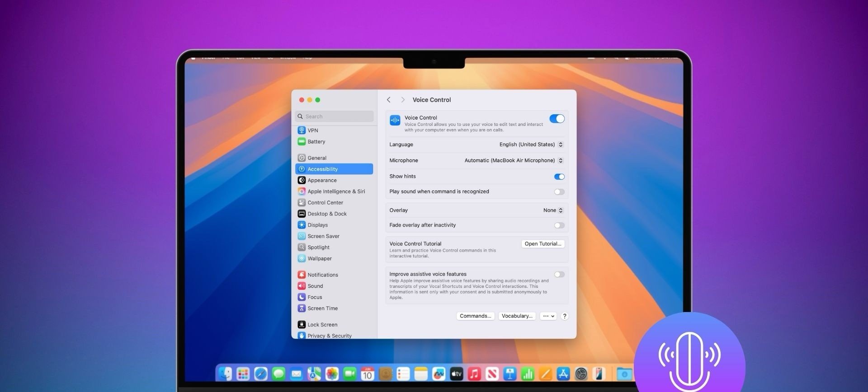The height and width of the screenshot is (392, 868).
Task: Open the Notes app in the Dock
Action: click(x=421, y=373)
